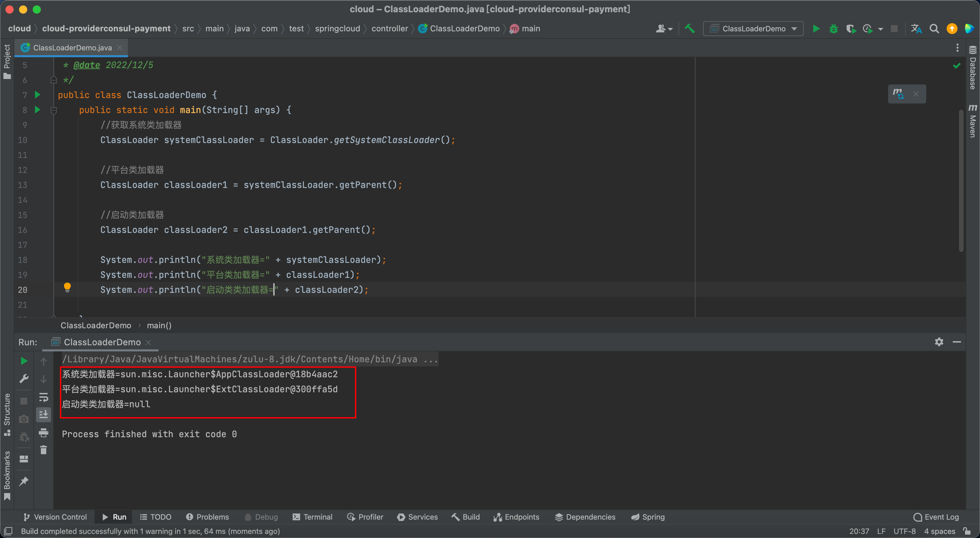Open Services tool window
Viewport: 980px width, 538px height.
tap(417, 517)
